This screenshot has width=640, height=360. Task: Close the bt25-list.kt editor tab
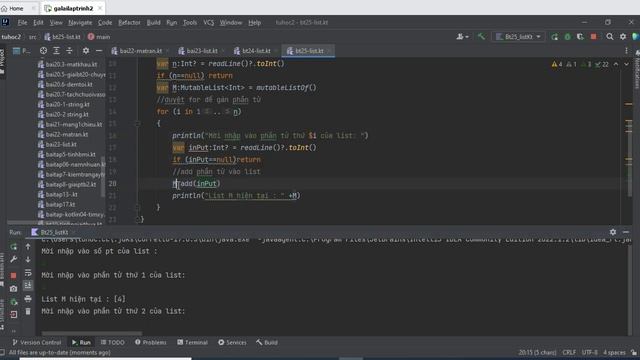point(329,51)
